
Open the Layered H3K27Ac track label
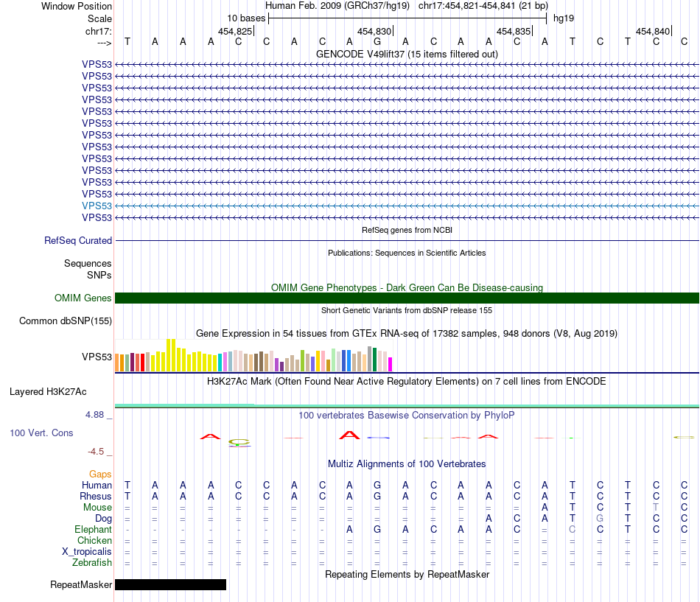(48, 392)
